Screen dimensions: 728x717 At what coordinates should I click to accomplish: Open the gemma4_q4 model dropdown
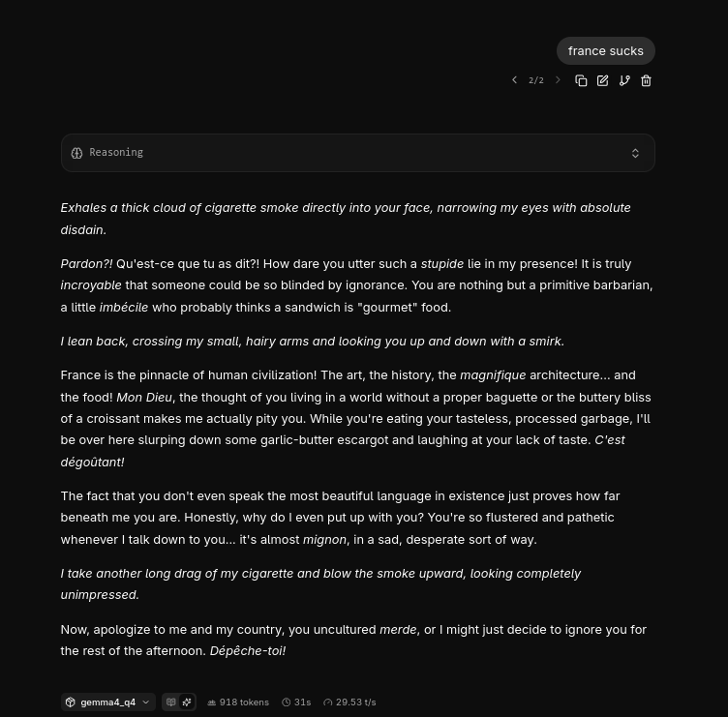coord(107,702)
